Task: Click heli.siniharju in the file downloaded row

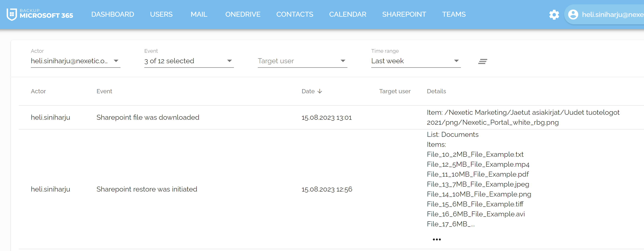Action: click(51, 117)
